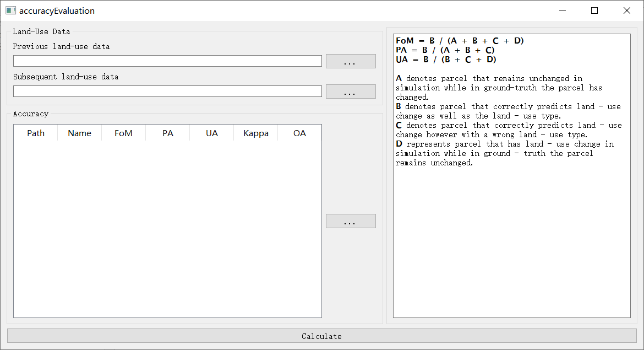
Task: Click the Kappa column header
Action: [256, 133]
